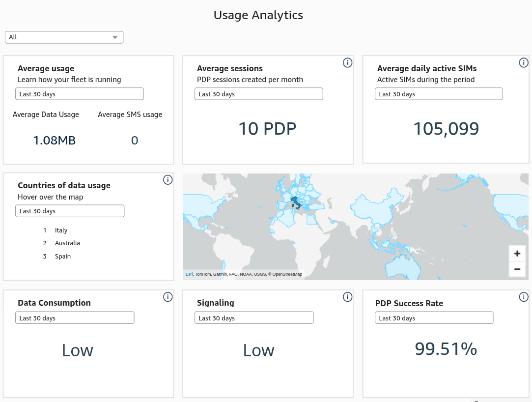Click info icon on Average sessions card
The height and width of the screenshot is (402, 532).
coord(347,62)
